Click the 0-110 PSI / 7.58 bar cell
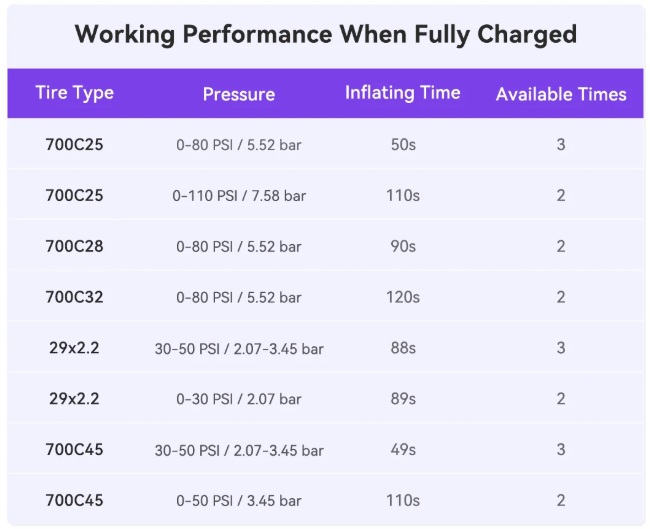Screen dimensions: 650x529 (x=238, y=196)
